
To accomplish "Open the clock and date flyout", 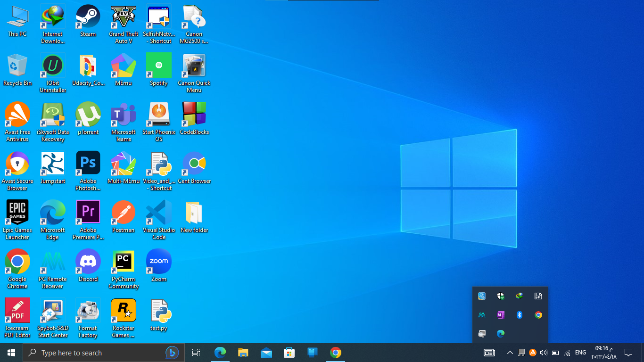I will (x=604, y=353).
